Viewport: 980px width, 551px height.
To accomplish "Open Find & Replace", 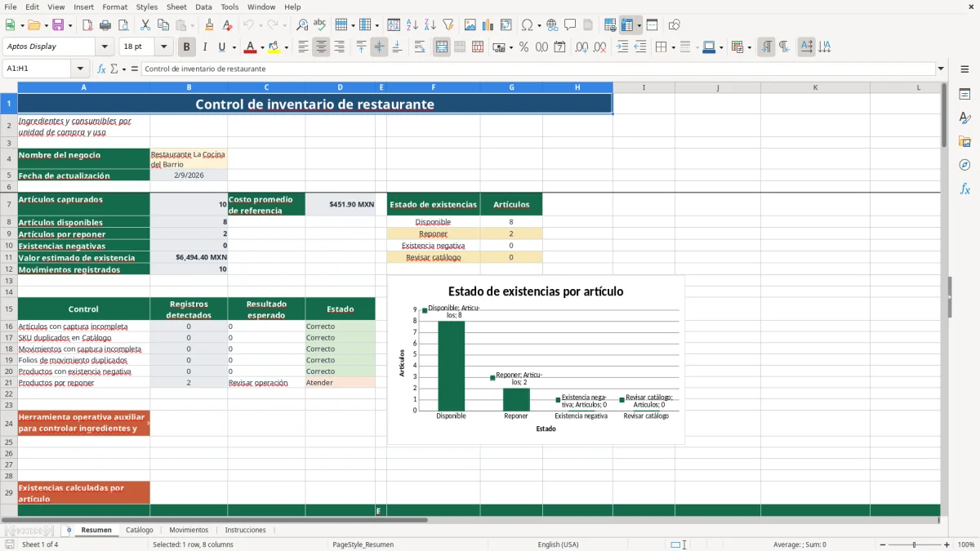I will (x=302, y=25).
